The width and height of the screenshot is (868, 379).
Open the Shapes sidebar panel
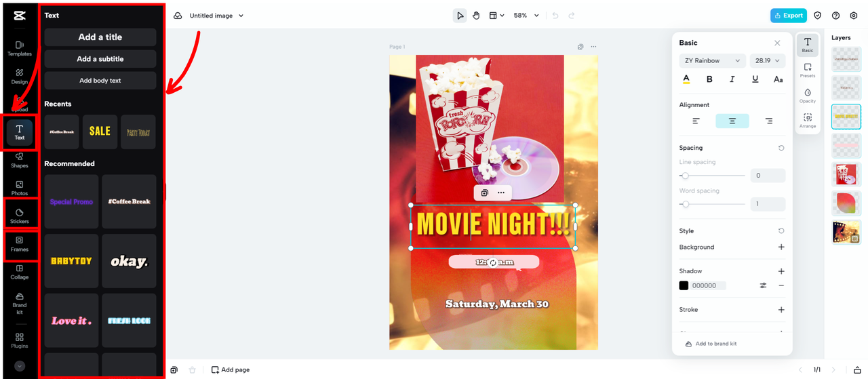(19, 160)
